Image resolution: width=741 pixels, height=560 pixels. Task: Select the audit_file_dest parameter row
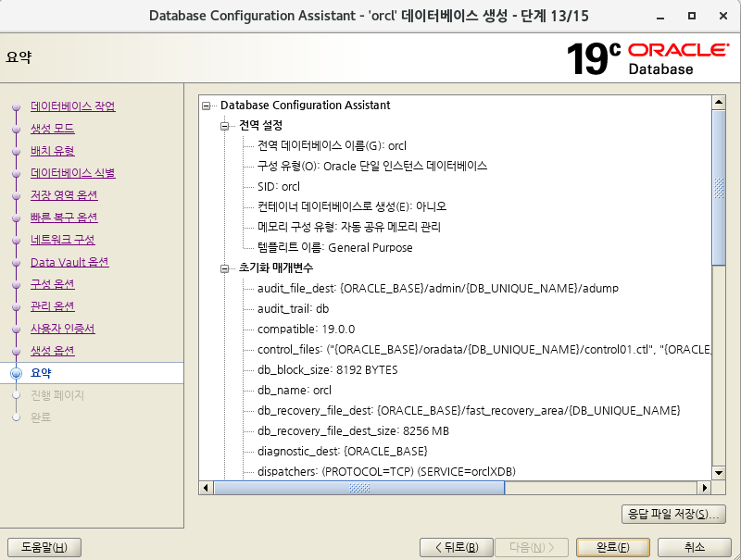point(438,289)
